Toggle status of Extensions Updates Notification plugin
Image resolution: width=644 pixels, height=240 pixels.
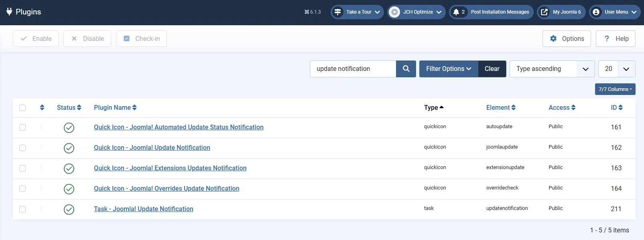[x=69, y=169]
